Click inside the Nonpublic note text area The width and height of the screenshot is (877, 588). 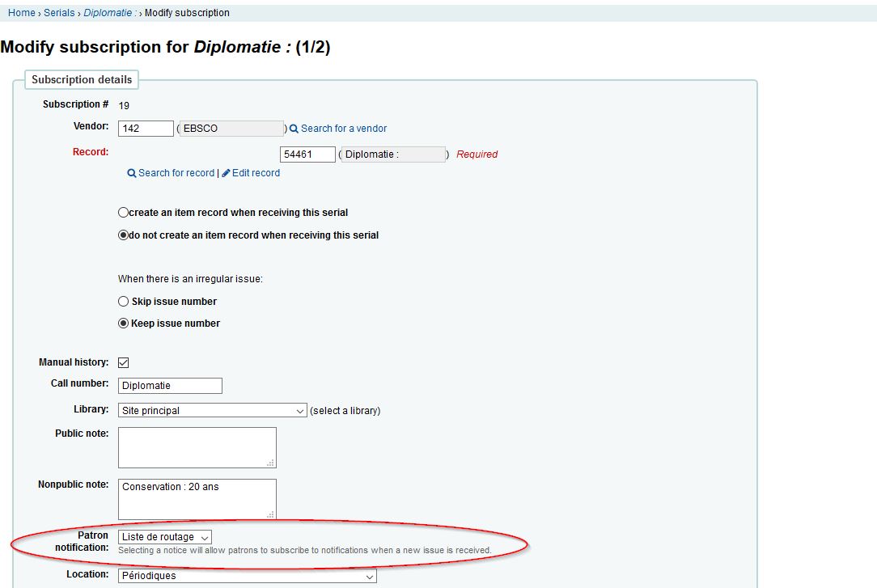[197, 499]
